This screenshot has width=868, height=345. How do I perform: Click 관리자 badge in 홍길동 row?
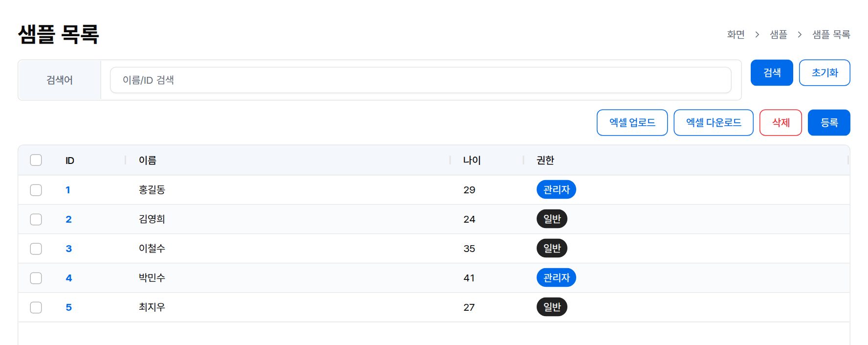coord(556,189)
